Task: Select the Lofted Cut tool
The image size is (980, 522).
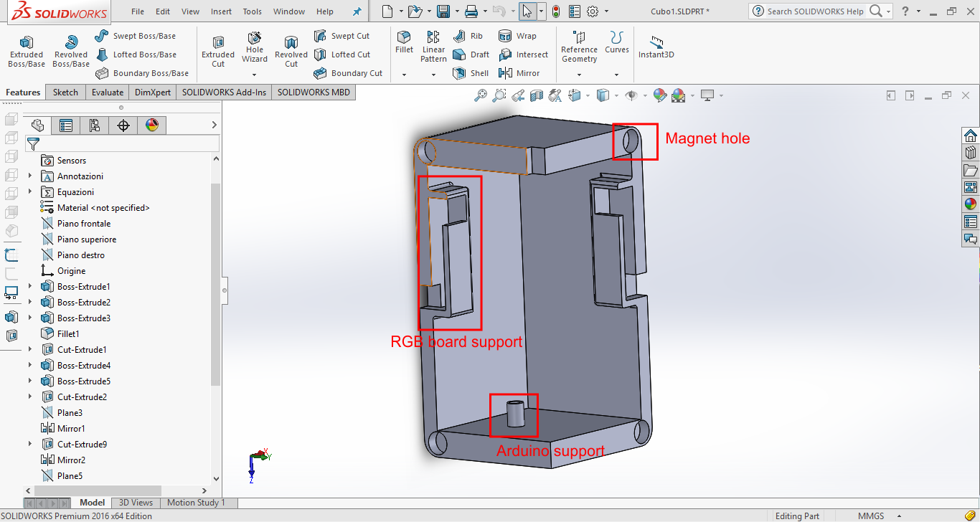Action: tap(342, 54)
